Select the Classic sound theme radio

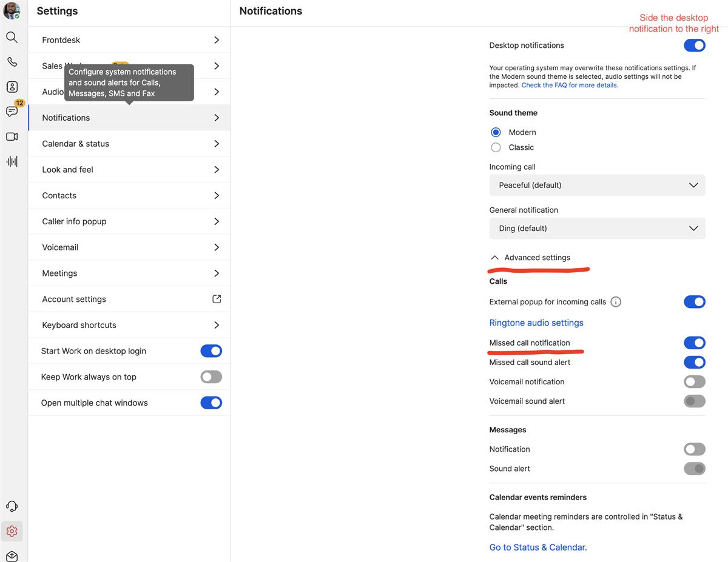click(x=496, y=147)
